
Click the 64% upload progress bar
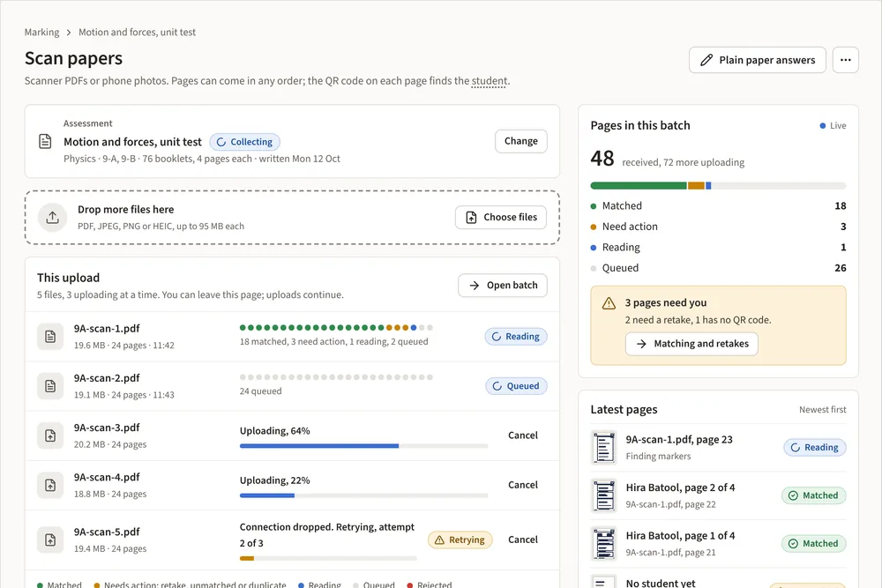[x=363, y=446]
